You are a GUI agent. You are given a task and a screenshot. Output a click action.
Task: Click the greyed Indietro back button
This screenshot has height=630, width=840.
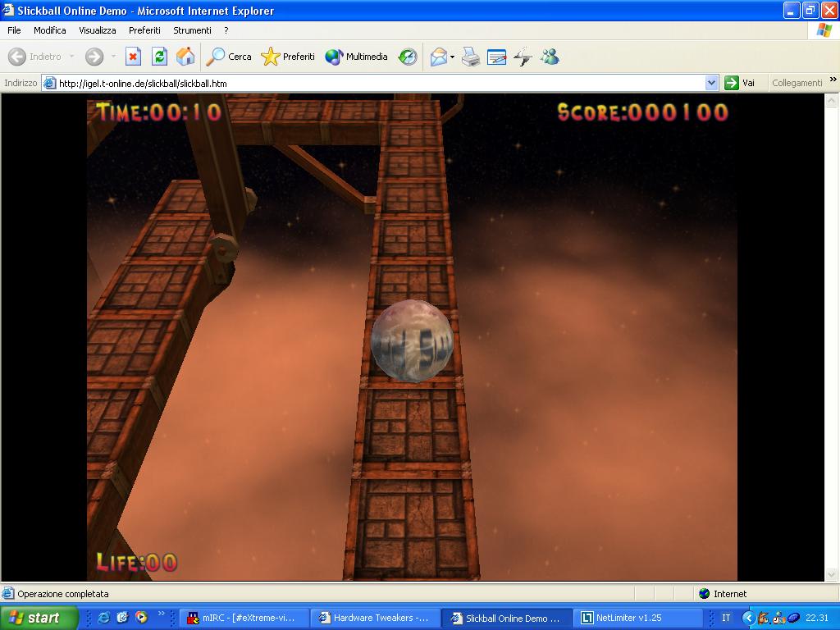[x=35, y=57]
